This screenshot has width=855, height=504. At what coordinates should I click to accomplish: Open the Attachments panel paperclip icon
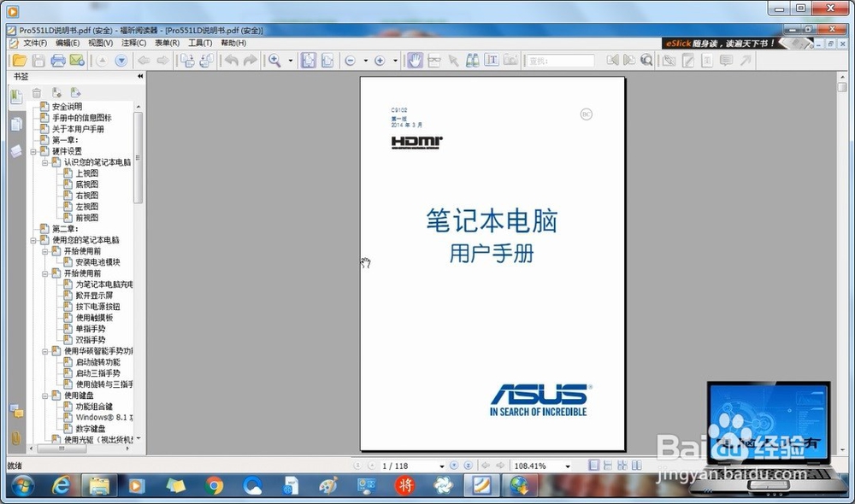[15, 437]
